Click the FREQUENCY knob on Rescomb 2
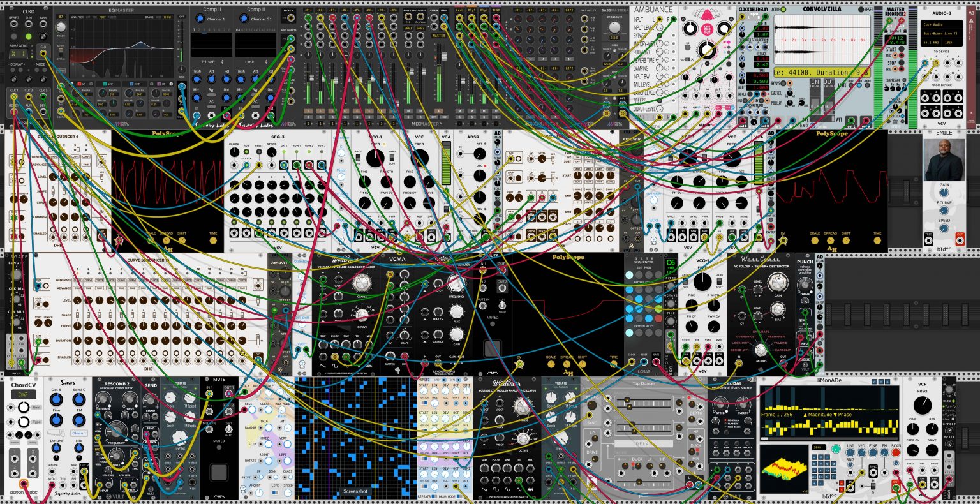The height and width of the screenshot is (504, 980). pyautogui.click(x=115, y=431)
